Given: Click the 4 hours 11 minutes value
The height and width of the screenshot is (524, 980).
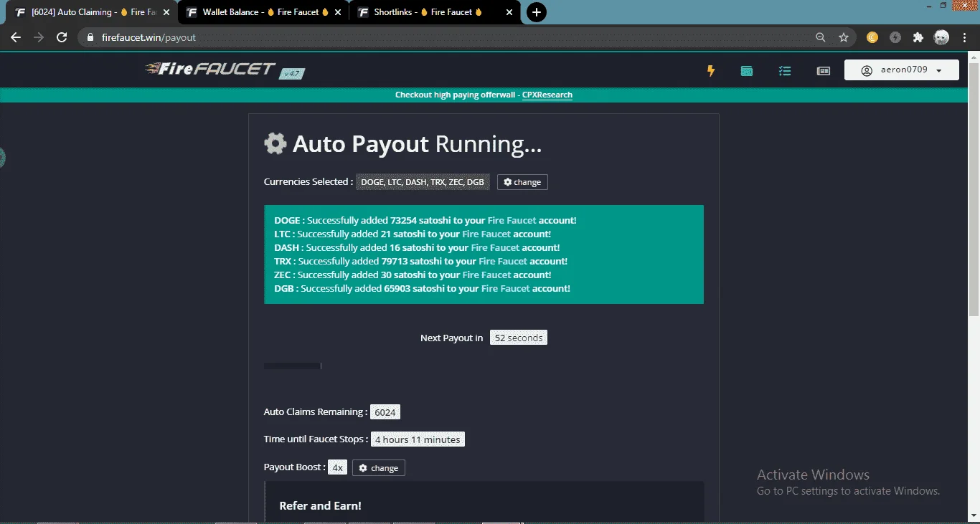Looking at the screenshot, I should tap(418, 439).
